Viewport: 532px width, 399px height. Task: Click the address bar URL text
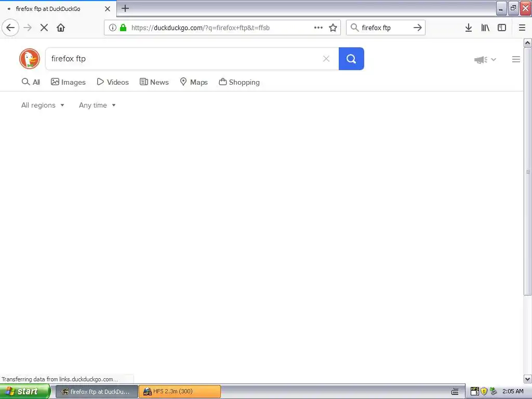(x=200, y=28)
